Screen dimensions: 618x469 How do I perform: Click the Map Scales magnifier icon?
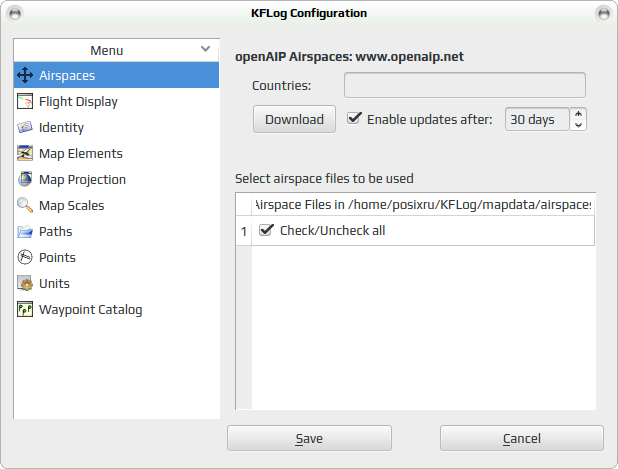25,205
